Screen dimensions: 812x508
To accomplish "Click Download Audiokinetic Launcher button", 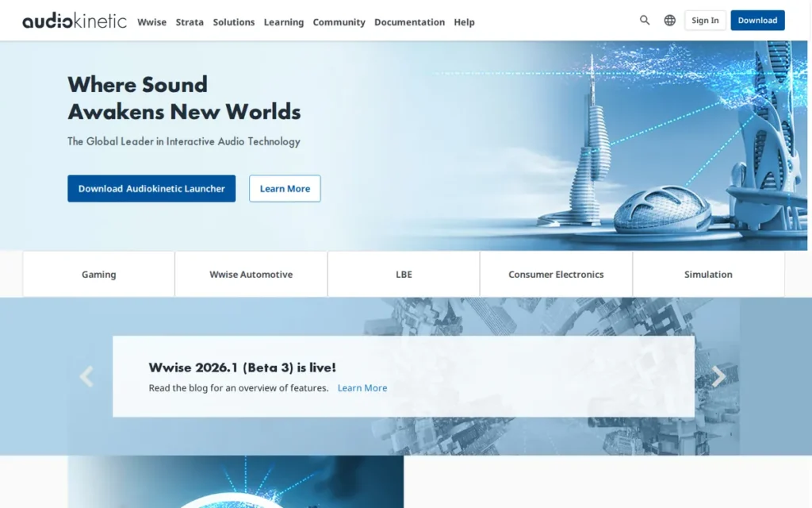I will pos(151,189).
